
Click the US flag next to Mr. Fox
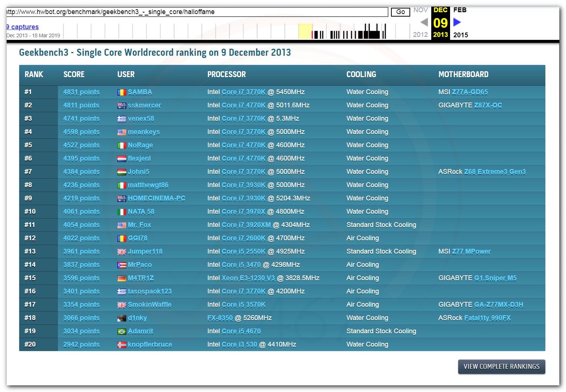point(121,225)
